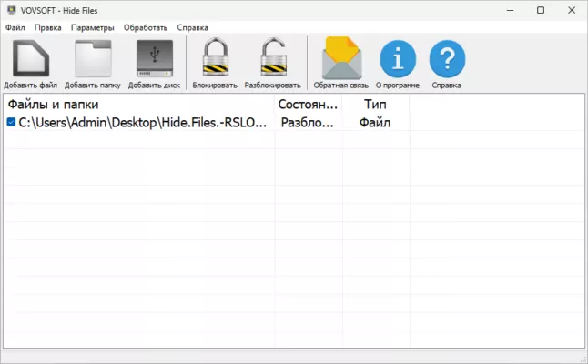The height and width of the screenshot is (364, 588).
Task: Click the Блокировать closed padlock icon
Action: tap(215, 57)
